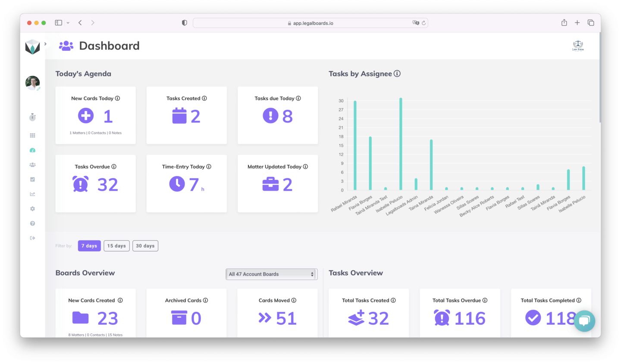Open the Law Firm account logo
Image resolution: width=621 pixels, height=364 pixels.
(577, 45)
